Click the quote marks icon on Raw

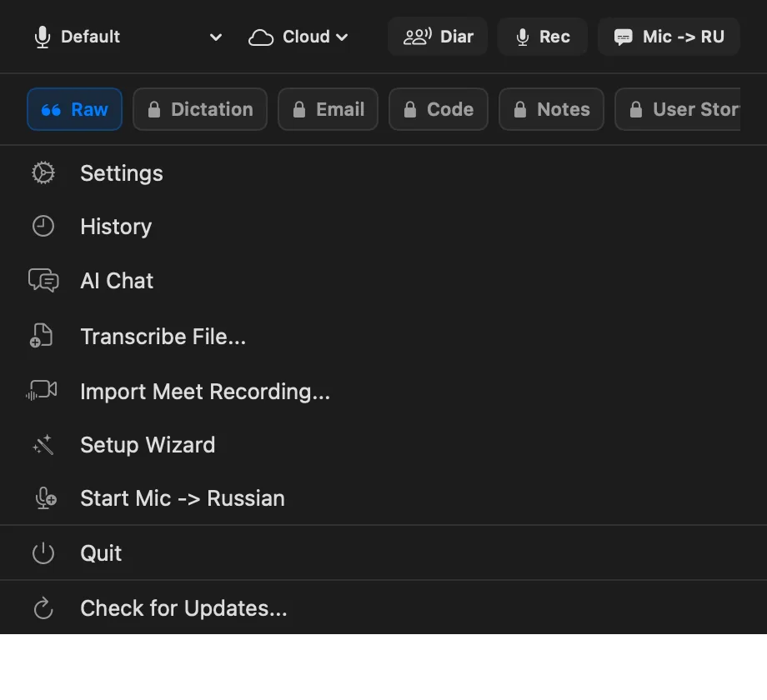[51, 111]
